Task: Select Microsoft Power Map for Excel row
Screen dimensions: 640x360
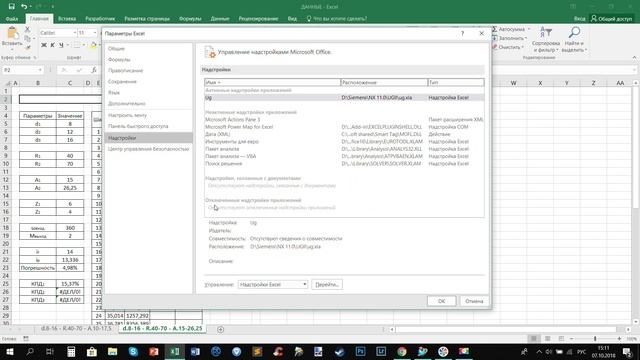Action: point(344,127)
